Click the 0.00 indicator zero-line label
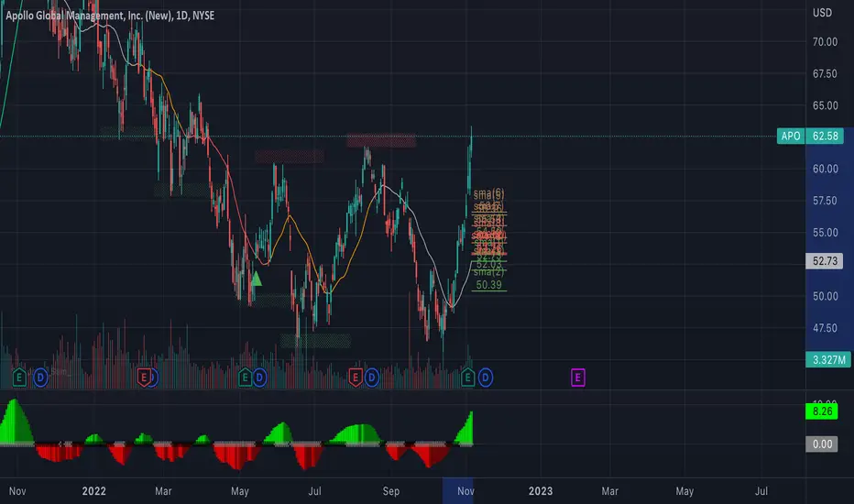Screen dimensions: 854x504 (822, 444)
